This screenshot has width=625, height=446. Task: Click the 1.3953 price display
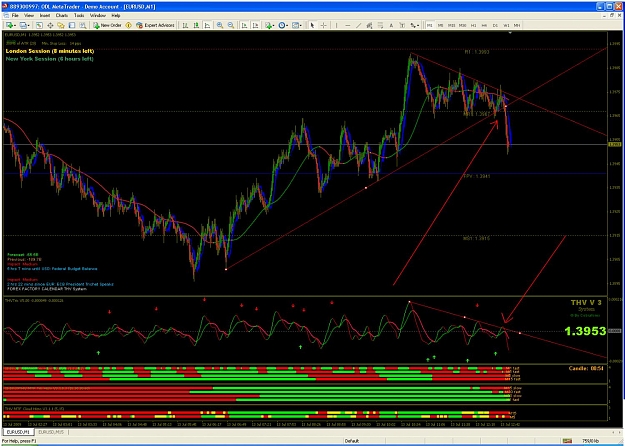585,331
